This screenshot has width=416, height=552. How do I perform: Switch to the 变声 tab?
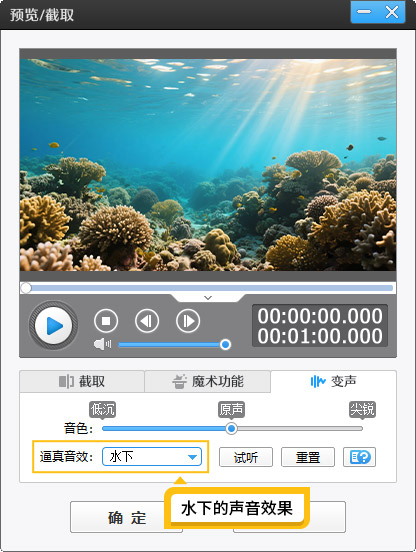pyautogui.click(x=333, y=381)
